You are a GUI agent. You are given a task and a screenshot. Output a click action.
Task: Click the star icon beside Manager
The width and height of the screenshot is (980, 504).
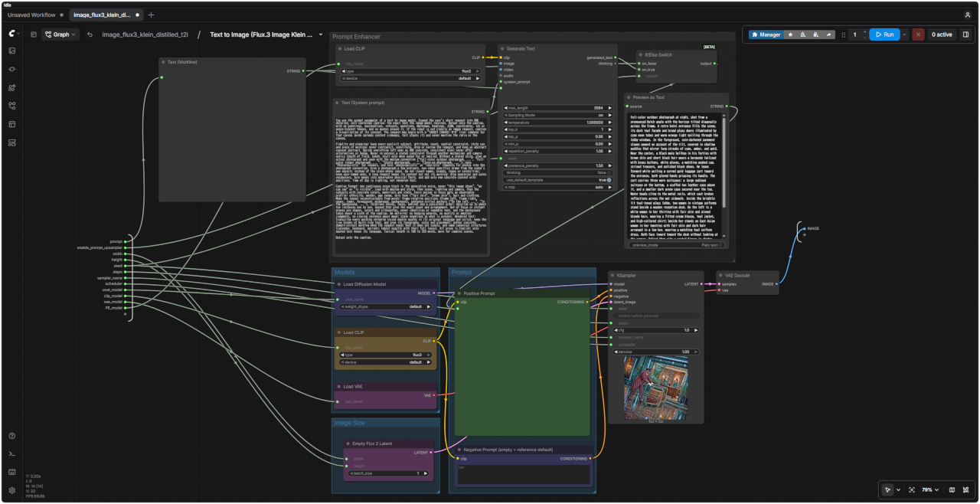click(790, 34)
